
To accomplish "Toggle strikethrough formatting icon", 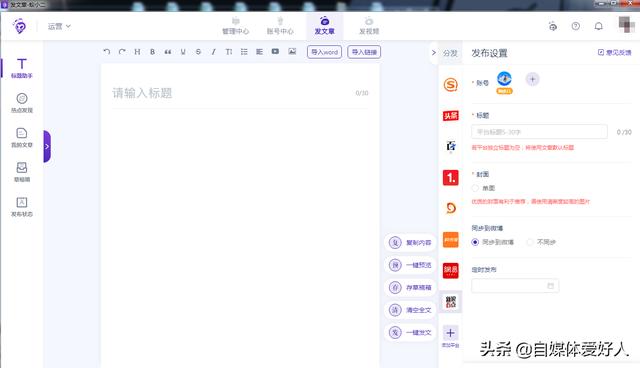I will [198, 52].
